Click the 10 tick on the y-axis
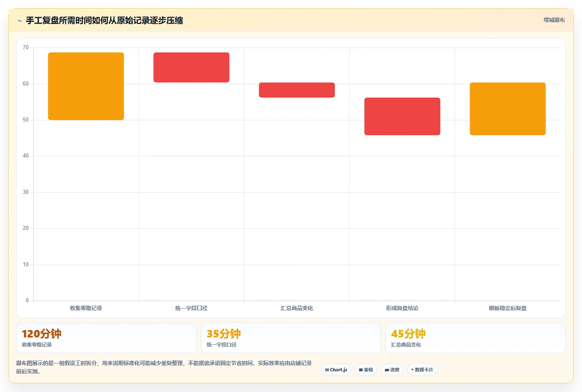582x392 pixels. [x=26, y=265]
